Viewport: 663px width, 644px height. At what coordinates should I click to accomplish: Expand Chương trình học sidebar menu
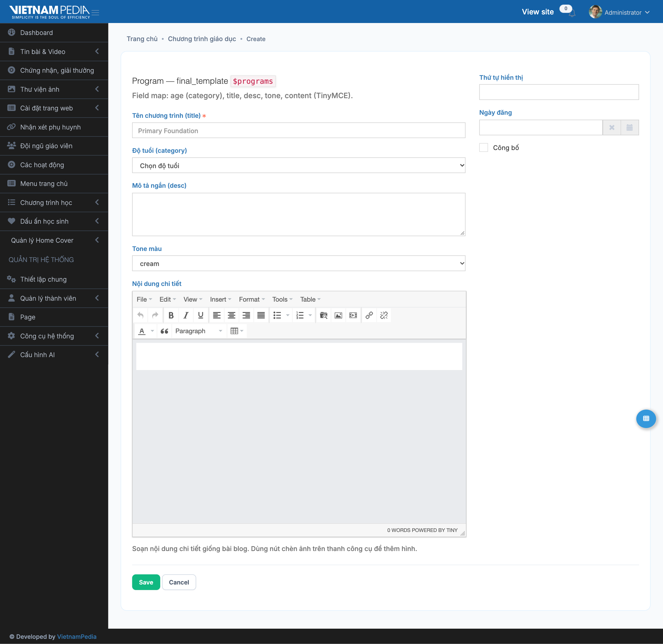[x=54, y=202]
